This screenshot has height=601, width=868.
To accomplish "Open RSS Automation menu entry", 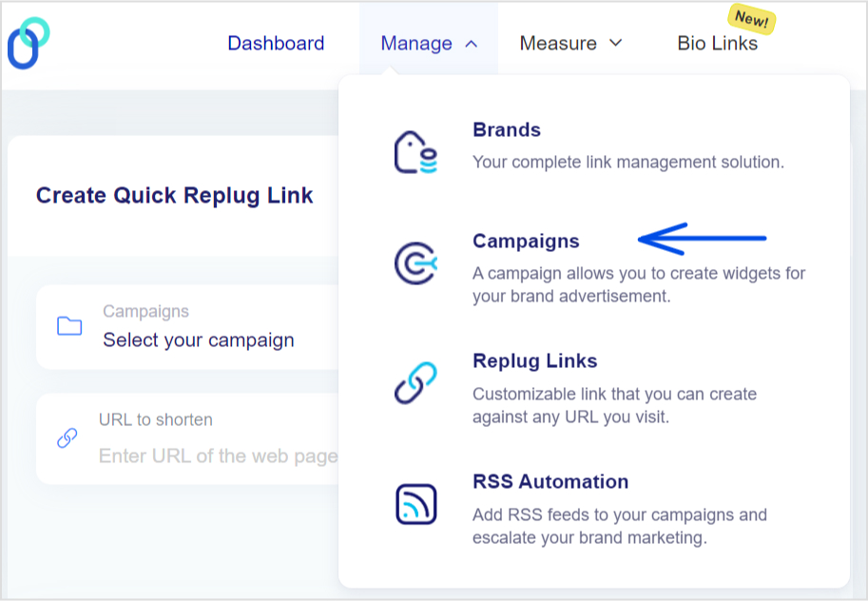I will (550, 481).
